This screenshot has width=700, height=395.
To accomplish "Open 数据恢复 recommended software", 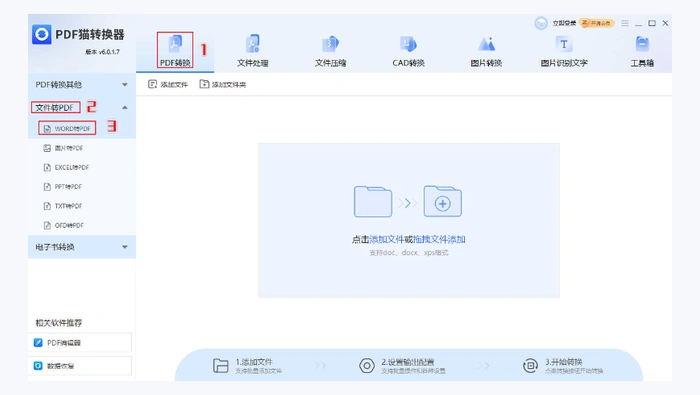I will 80,366.
